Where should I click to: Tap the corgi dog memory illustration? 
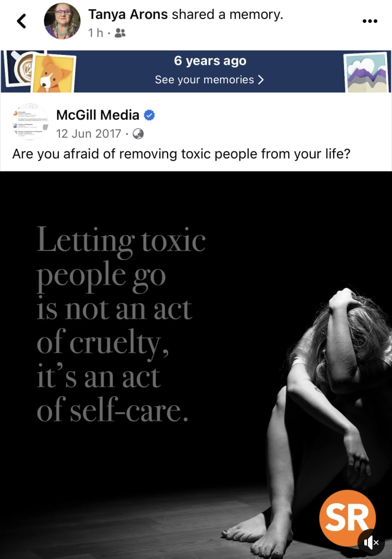tap(54, 73)
